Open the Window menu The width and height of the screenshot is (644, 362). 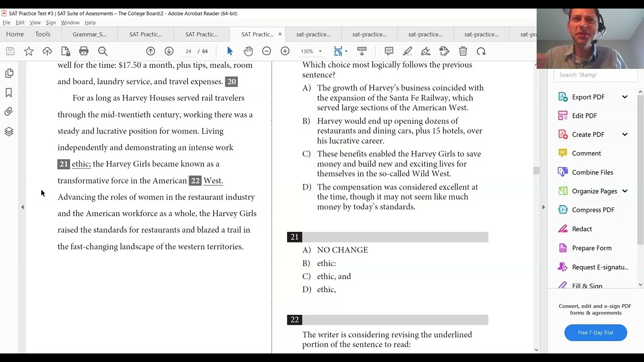(x=70, y=23)
